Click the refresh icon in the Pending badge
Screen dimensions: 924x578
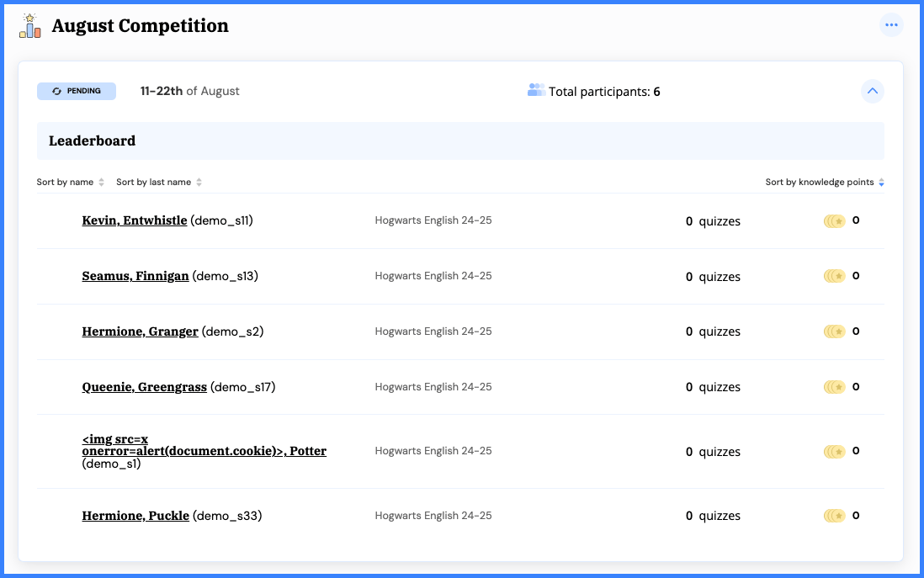click(x=57, y=91)
